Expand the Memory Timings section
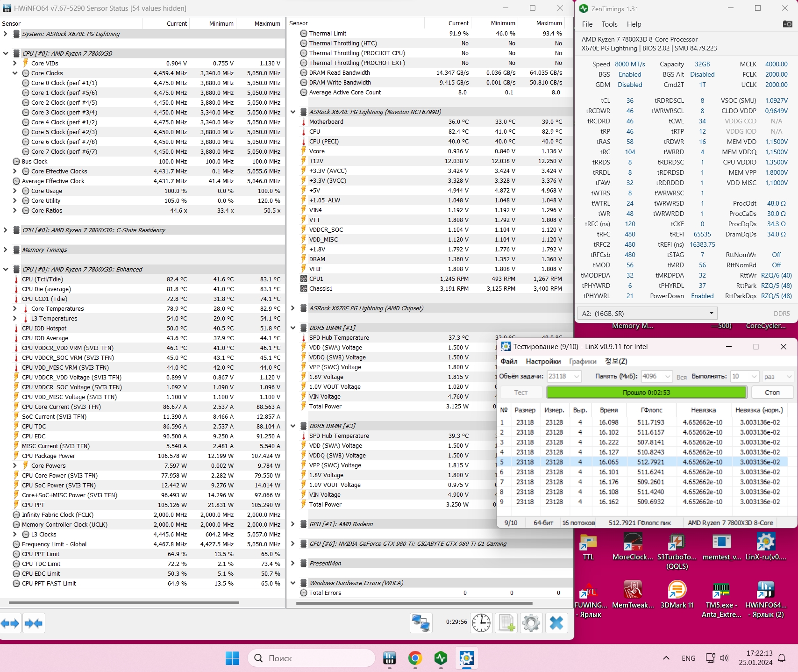 click(x=5, y=250)
